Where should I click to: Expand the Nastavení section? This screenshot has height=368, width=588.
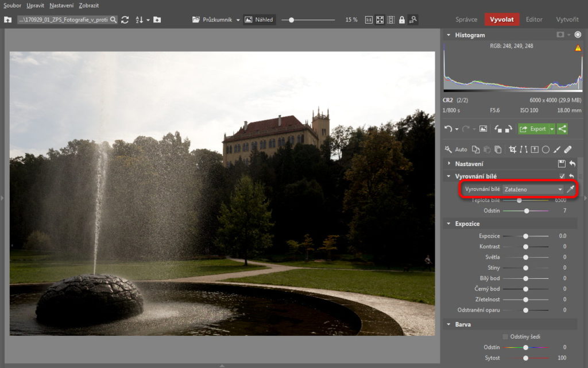point(448,163)
